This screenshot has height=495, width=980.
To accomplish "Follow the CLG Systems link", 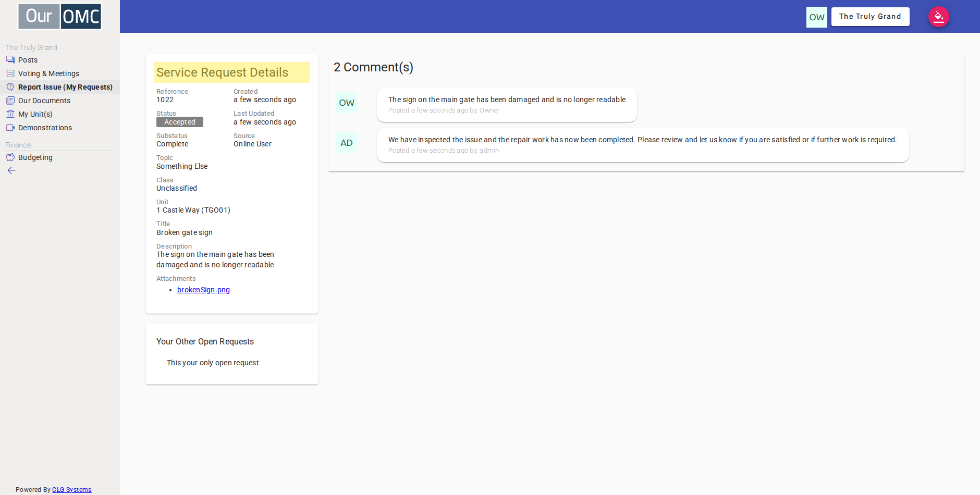I will tap(71, 490).
